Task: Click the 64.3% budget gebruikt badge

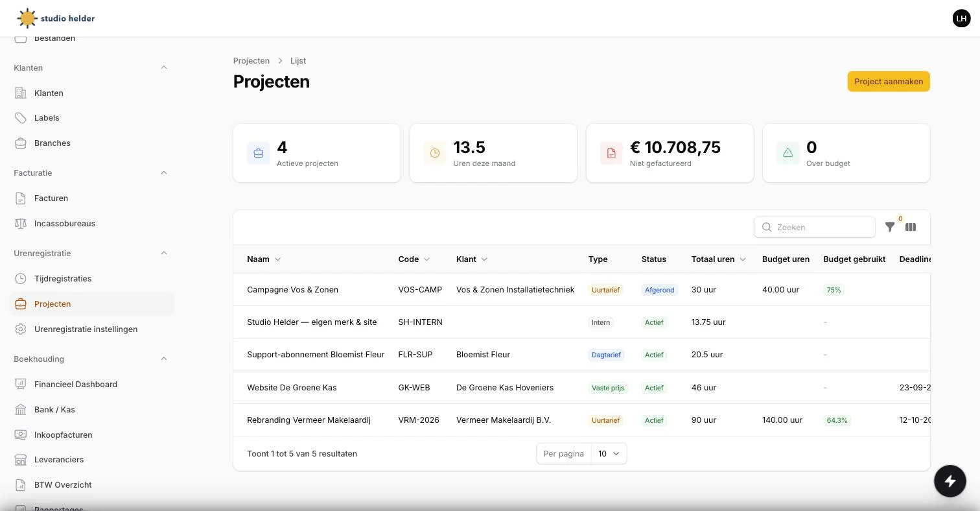Action: [x=837, y=420]
